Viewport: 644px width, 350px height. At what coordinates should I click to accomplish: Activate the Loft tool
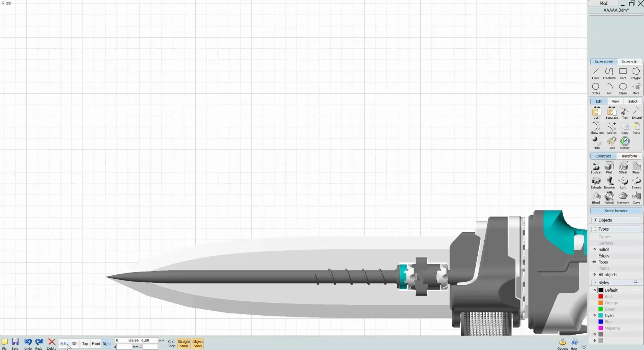pyautogui.click(x=623, y=182)
